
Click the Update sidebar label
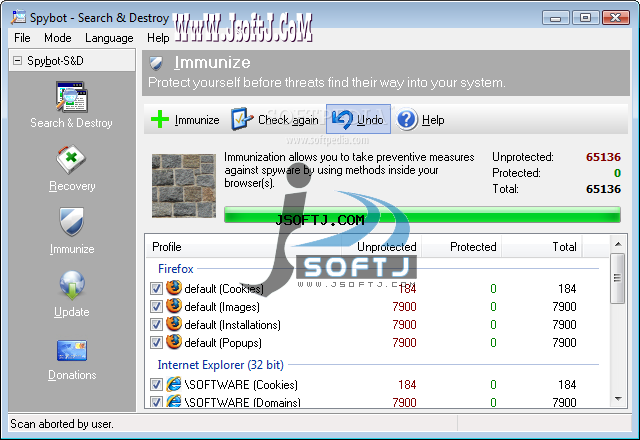71,312
